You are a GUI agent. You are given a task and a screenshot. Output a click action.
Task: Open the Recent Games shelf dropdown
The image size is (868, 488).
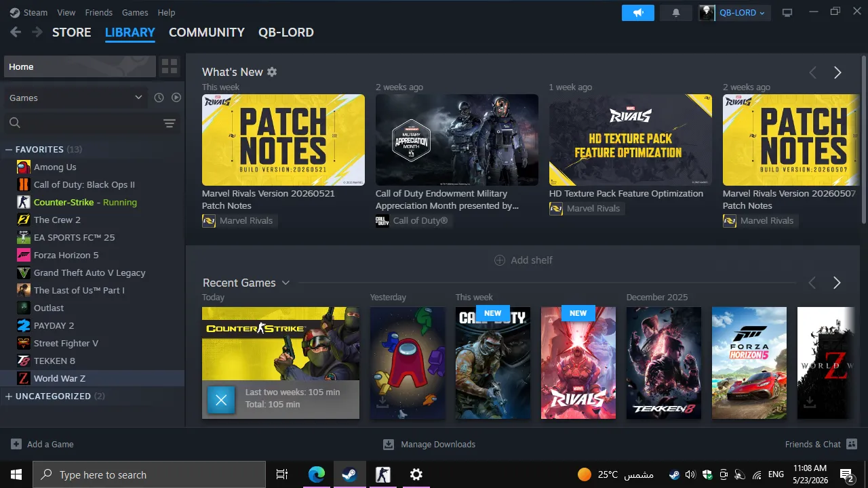285,283
